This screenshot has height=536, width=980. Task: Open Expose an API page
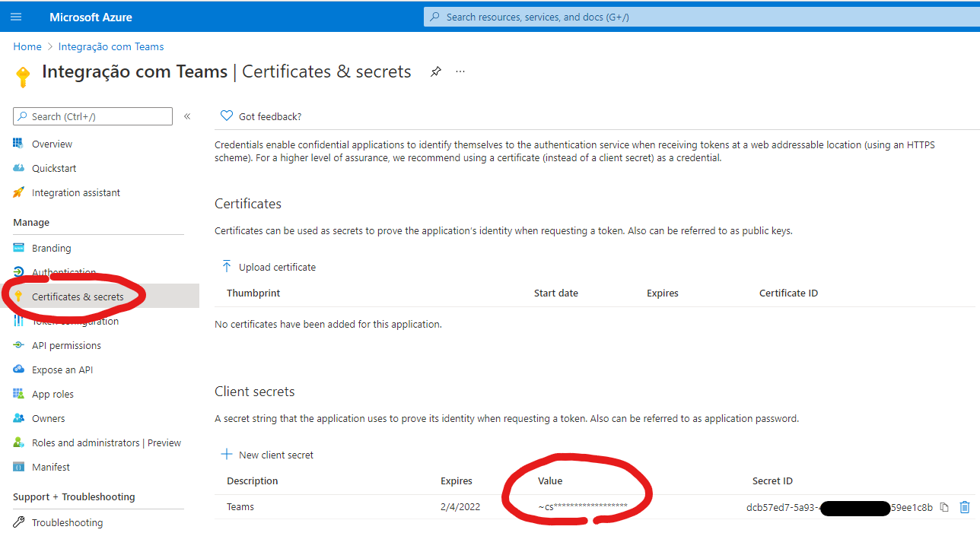pos(62,369)
